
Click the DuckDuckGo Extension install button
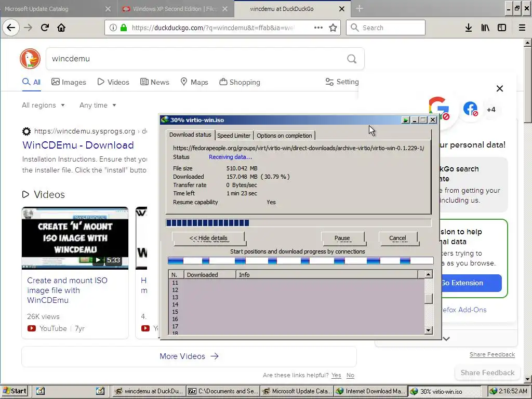pos(471,283)
